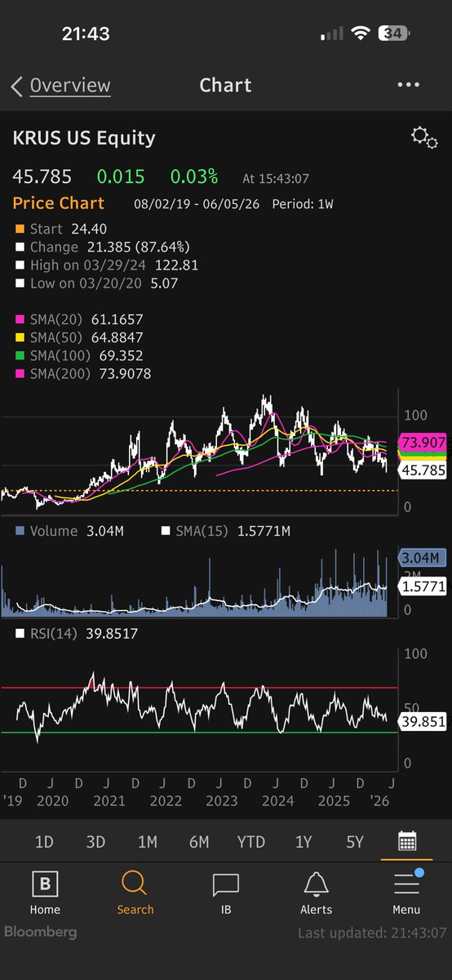The height and width of the screenshot is (980, 452).
Task: Tap the last price 45.785 value
Action: [x=42, y=176]
